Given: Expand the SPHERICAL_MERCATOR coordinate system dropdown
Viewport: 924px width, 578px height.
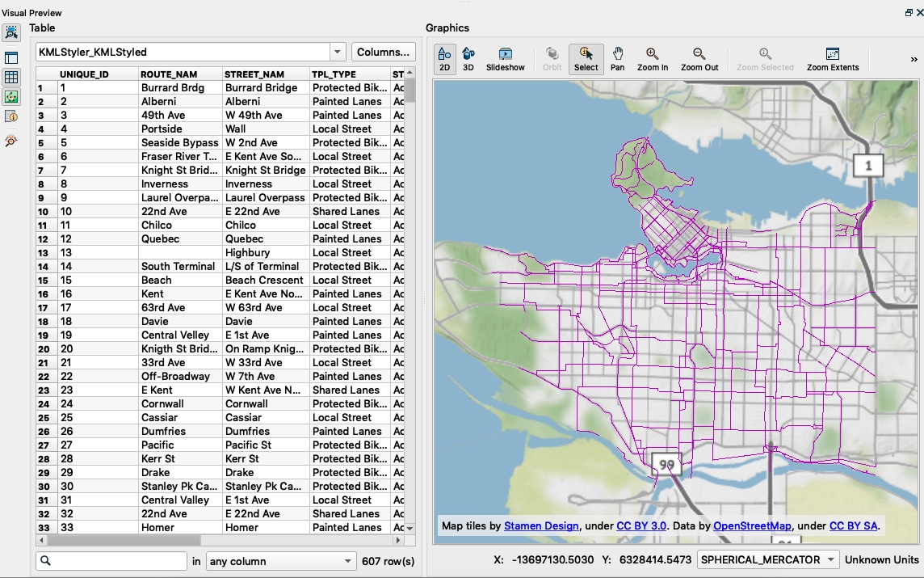Looking at the screenshot, I should pyautogui.click(x=768, y=559).
